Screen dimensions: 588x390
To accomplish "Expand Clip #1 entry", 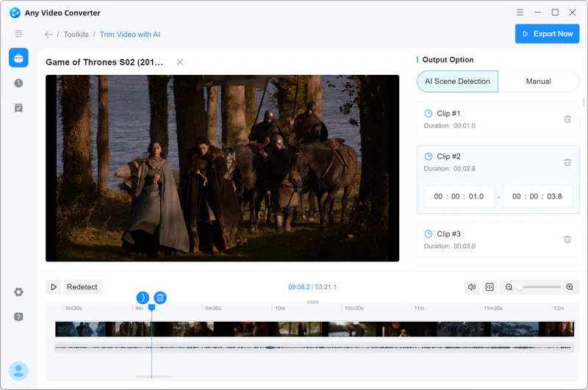I will (485, 119).
